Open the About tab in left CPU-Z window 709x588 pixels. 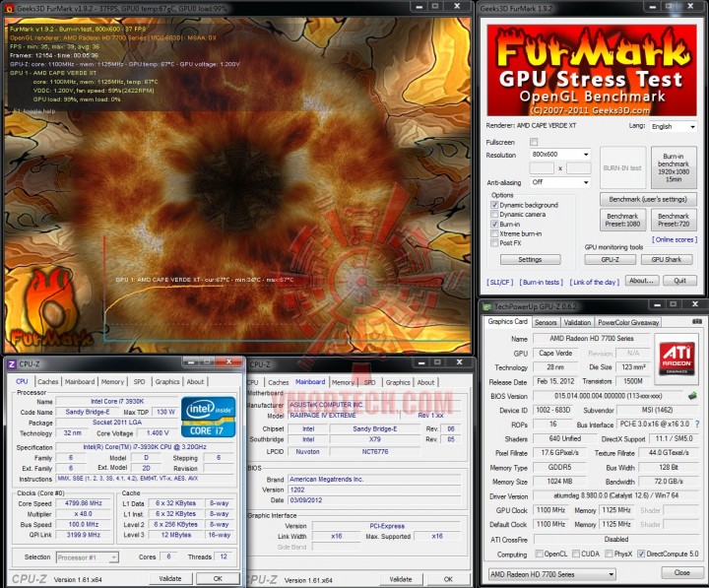pyautogui.click(x=195, y=382)
